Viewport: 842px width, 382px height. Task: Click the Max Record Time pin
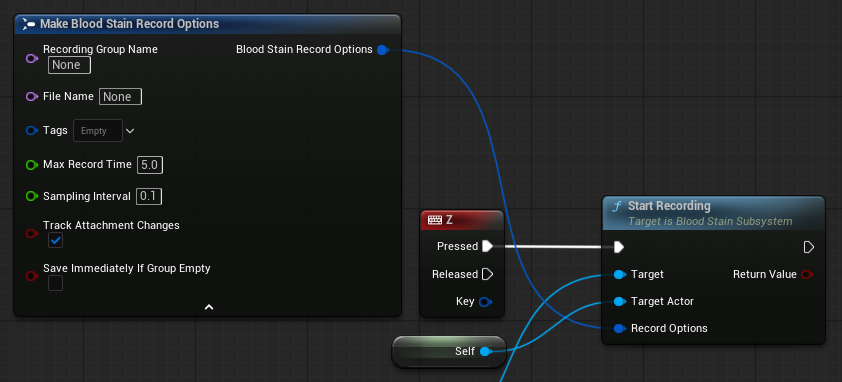pyautogui.click(x=32, y=164)
